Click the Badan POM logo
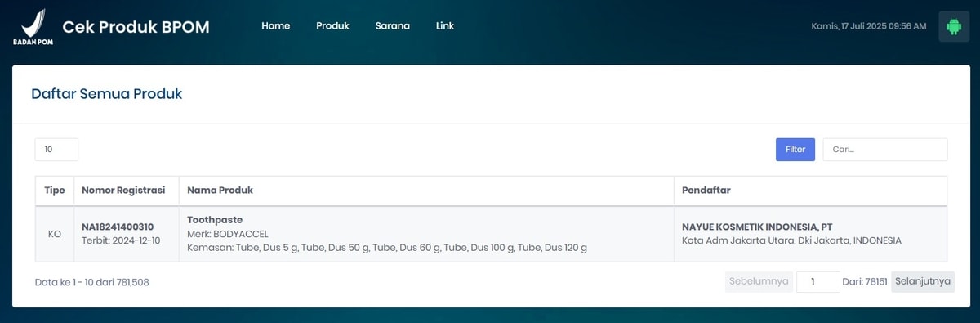Screen dimensions: 980x323 click(x=33, y=27)
